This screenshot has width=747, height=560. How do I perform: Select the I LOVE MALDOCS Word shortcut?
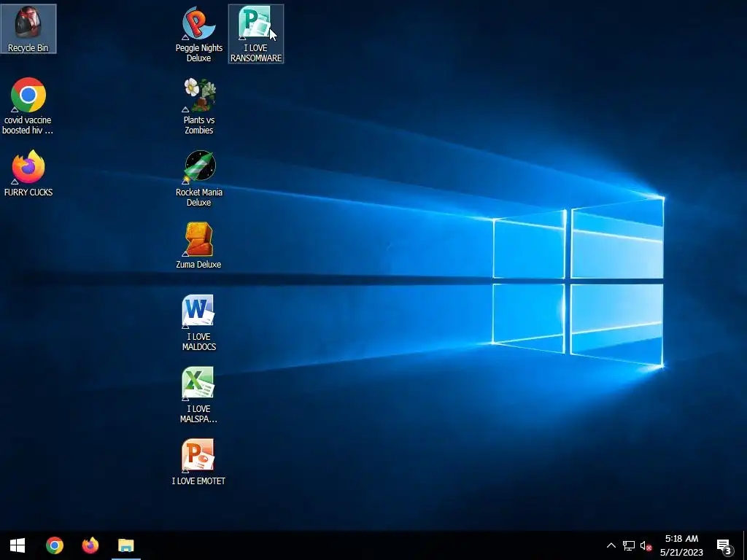point(198,322)
